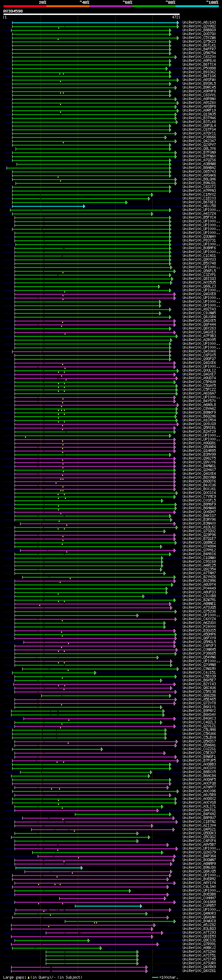
Task: Choose the UniRef100_B8NKF9 hit
Action: point(199,412)
